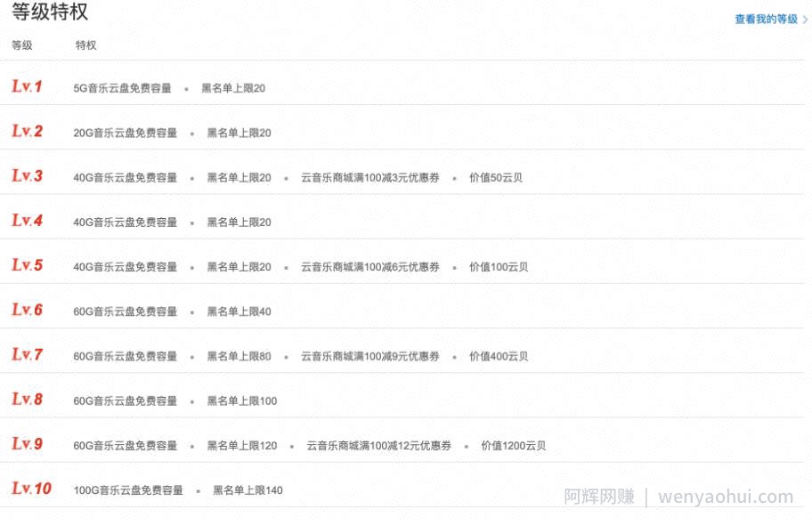The image size is (812, 526).
Task: Select the text 价值400云贝
Action: pos(499,356)
